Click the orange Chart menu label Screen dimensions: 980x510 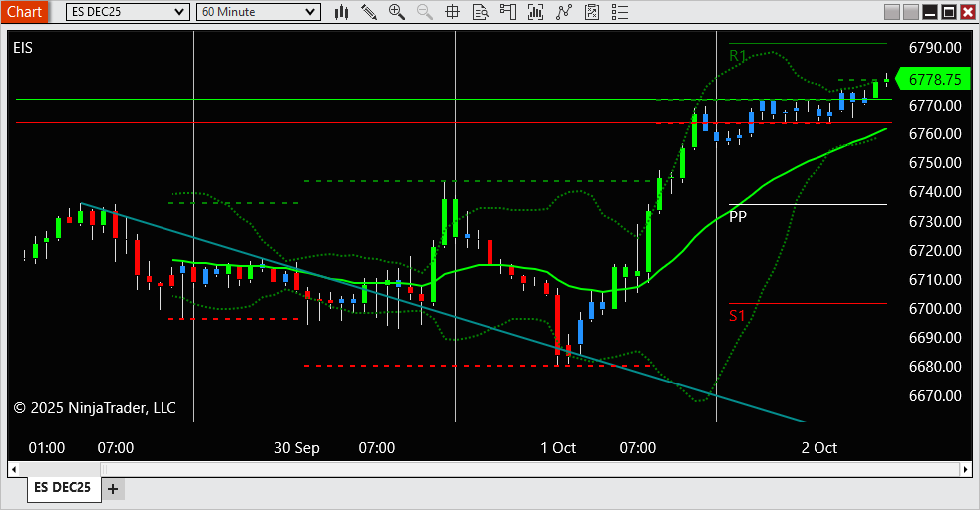click(x=24, y=12)
